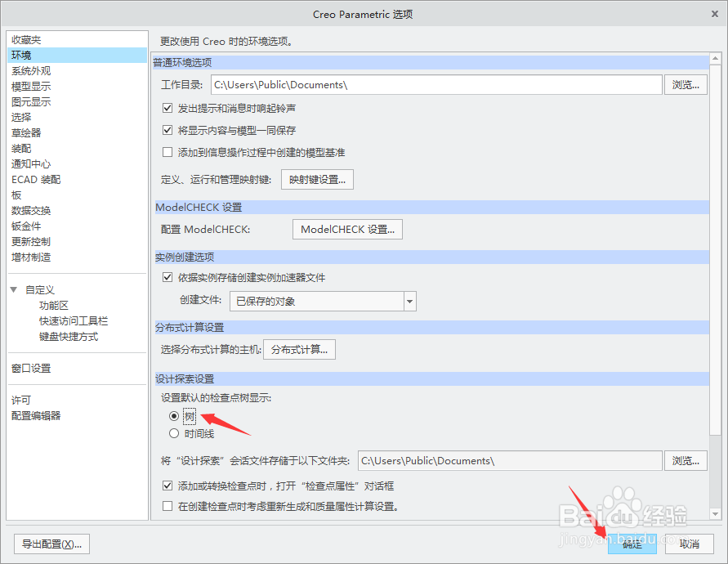Toggle 发出提示和消息时响起铃声 checkbox
This screenshot has width=728, height=564.
(x=167, y=108)
